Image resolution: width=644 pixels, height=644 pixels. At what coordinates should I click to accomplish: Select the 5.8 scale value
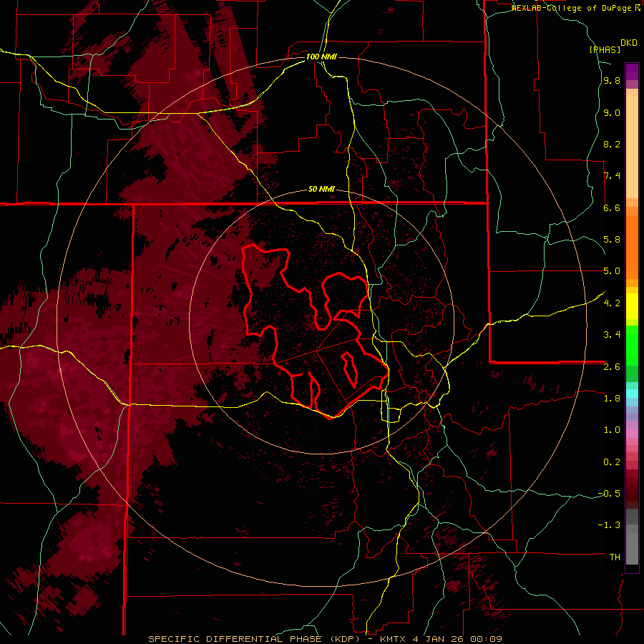pos(612,240)
